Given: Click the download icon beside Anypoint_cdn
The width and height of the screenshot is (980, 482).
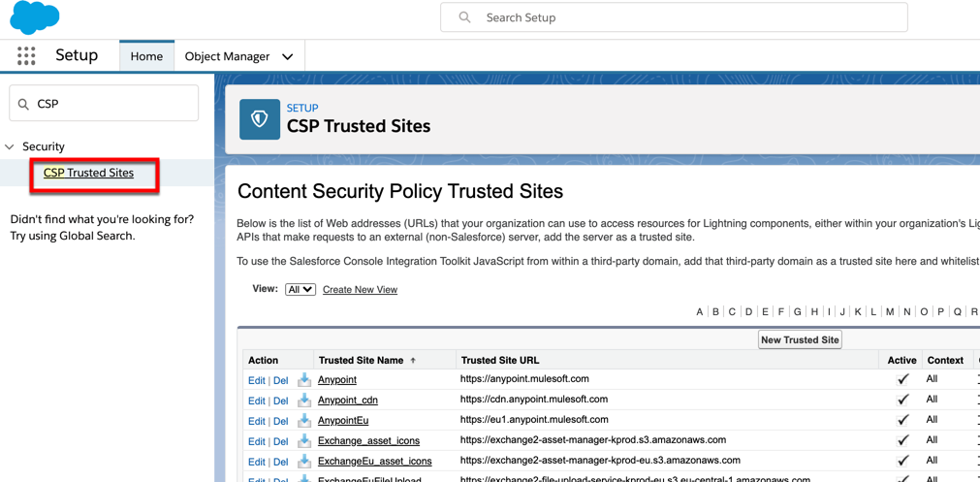Looking at the screenshot, I should click(x=304, y=401).
